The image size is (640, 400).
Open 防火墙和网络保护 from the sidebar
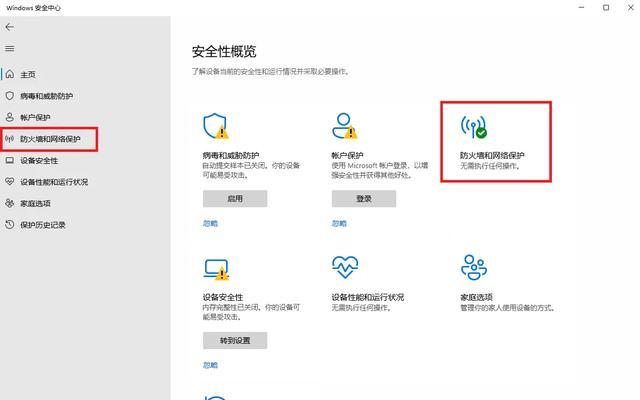click(50, 139)
